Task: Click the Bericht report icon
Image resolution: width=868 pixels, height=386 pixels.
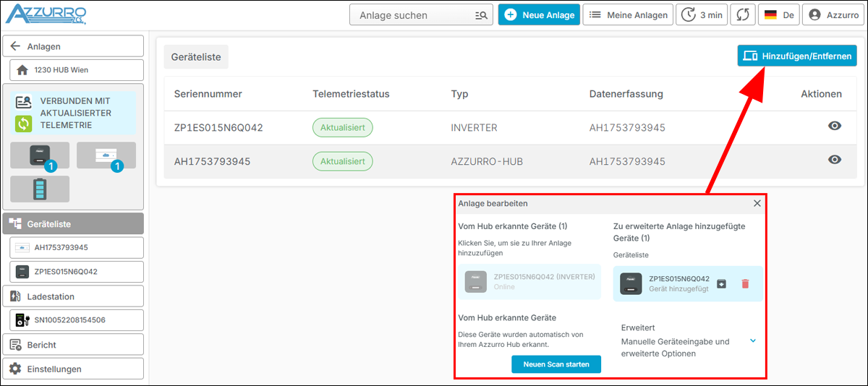Action: pos(16,345)
